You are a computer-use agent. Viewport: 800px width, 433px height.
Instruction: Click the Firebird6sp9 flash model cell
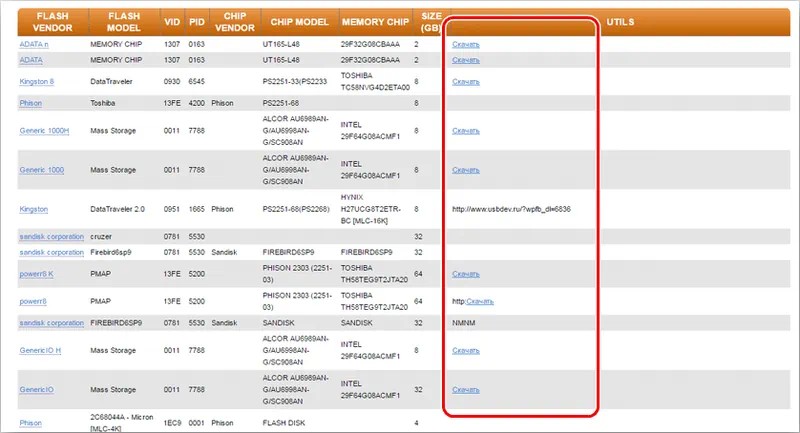coord(111,252)
